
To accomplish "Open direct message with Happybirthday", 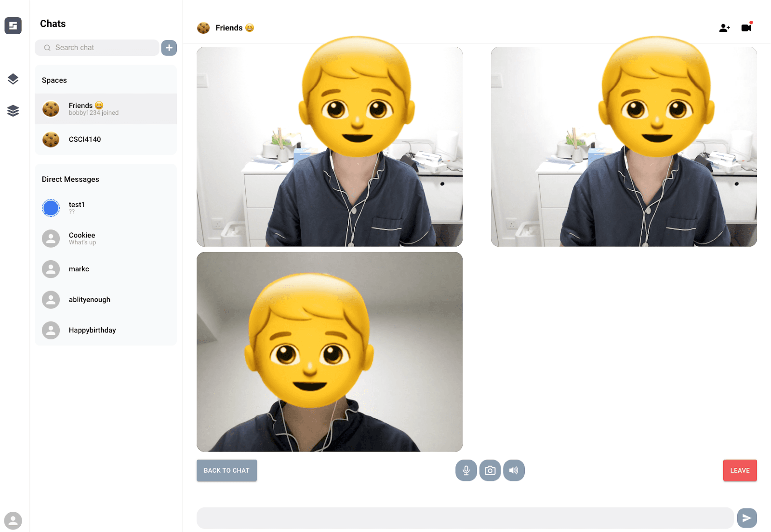I will pos(106,330).
